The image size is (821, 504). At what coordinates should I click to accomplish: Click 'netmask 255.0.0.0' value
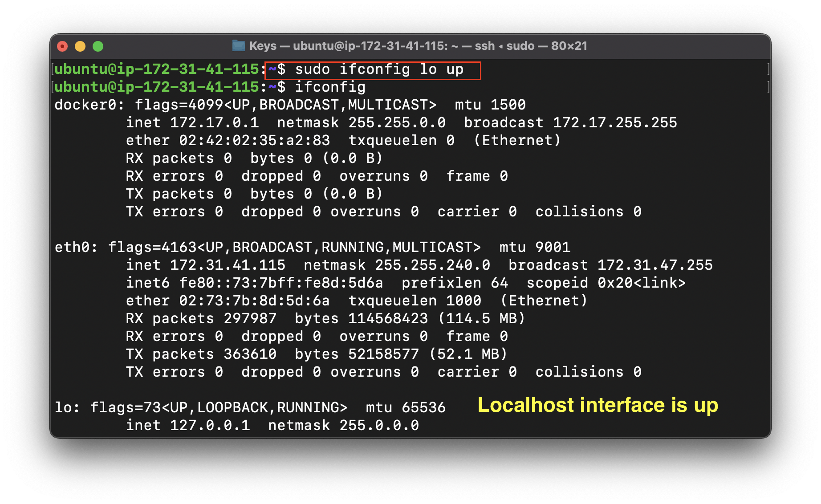click(343, 426)
